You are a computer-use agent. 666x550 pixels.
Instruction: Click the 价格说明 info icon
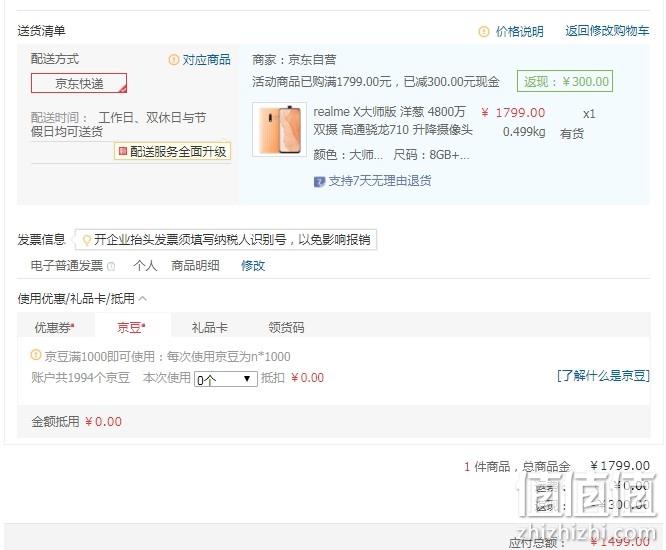coord(484,31)
